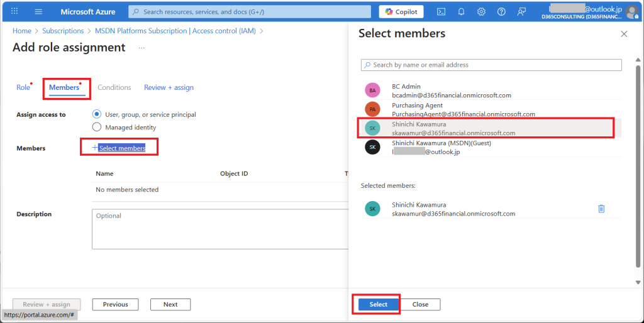Click the feedback icon in header
This screenshot has width=644, height=323.
(x=521, y=12)
